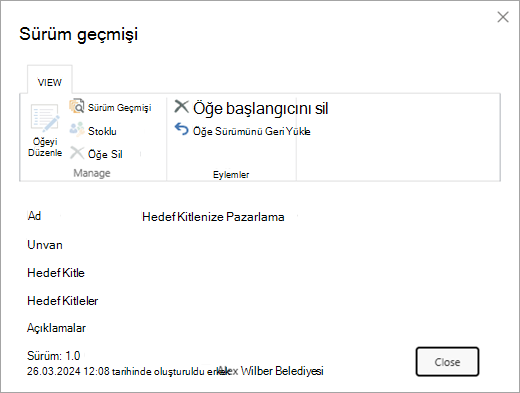The image size is (520, 393).
Task: Click the Sürüm: 1.0 text
Action: coord(54,356)
